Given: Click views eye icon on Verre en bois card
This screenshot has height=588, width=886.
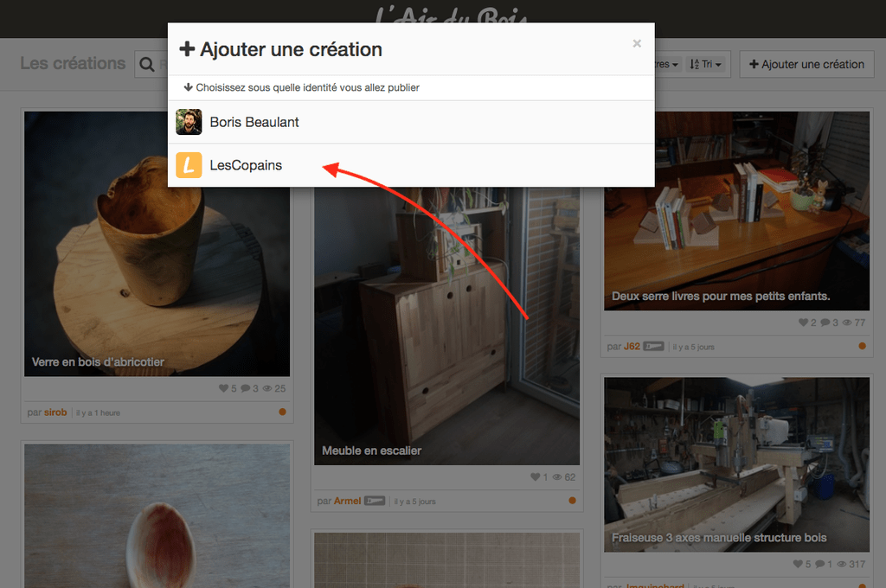Looking at the screenshot, I should 267,388.
